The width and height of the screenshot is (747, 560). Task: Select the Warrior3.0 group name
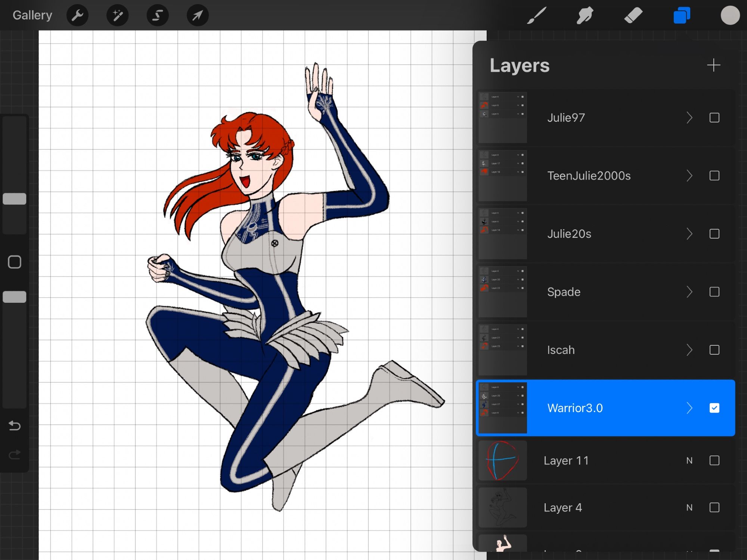[x=575, y=408]
